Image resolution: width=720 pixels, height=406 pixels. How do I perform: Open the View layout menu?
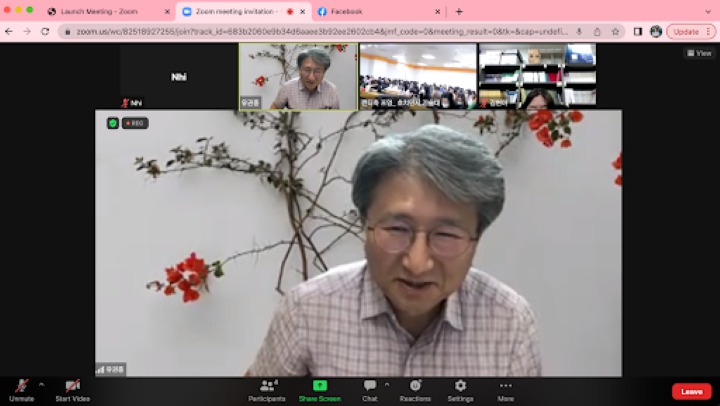coord(699,53)
